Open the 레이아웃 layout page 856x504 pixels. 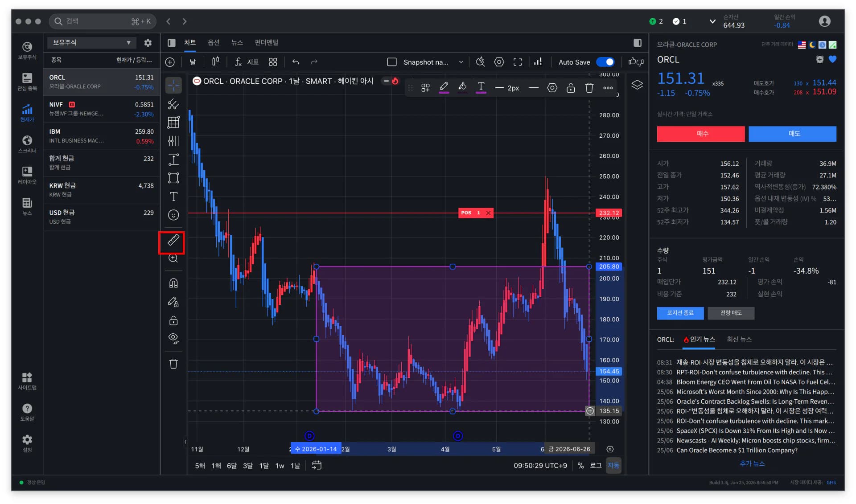click(27, 175)
